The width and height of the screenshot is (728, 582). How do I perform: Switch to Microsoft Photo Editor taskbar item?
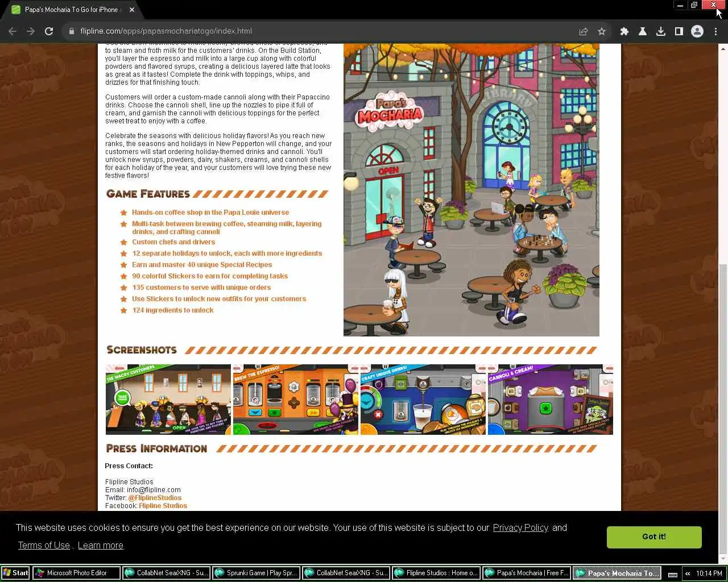76,573
